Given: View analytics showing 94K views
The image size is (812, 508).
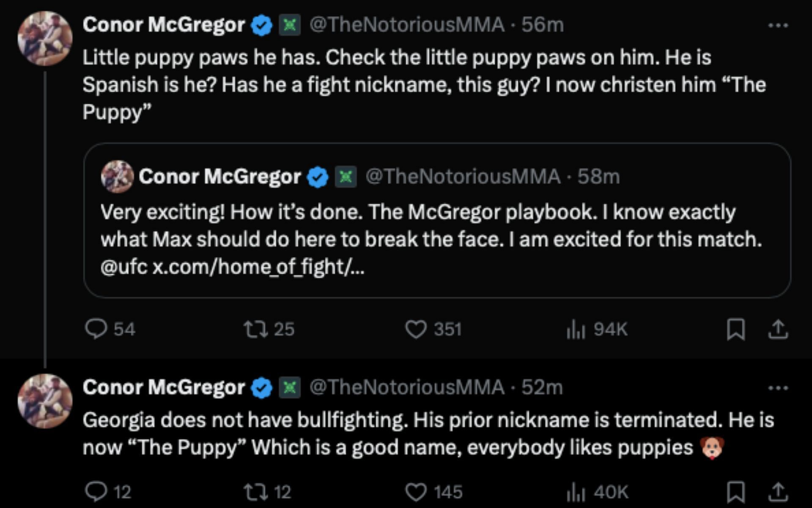Looking at the screenshot, I should click(x=576, y=329).
